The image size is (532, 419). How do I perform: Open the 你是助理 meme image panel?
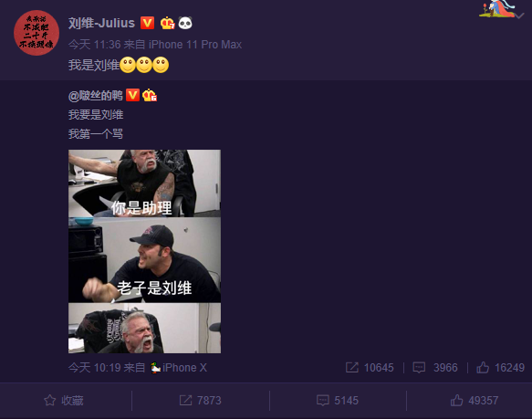coord(144,183)
